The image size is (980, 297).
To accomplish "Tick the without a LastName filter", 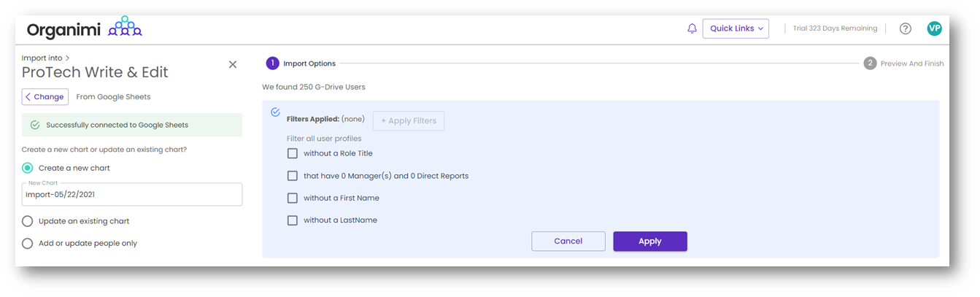I will tap(293, 220).
